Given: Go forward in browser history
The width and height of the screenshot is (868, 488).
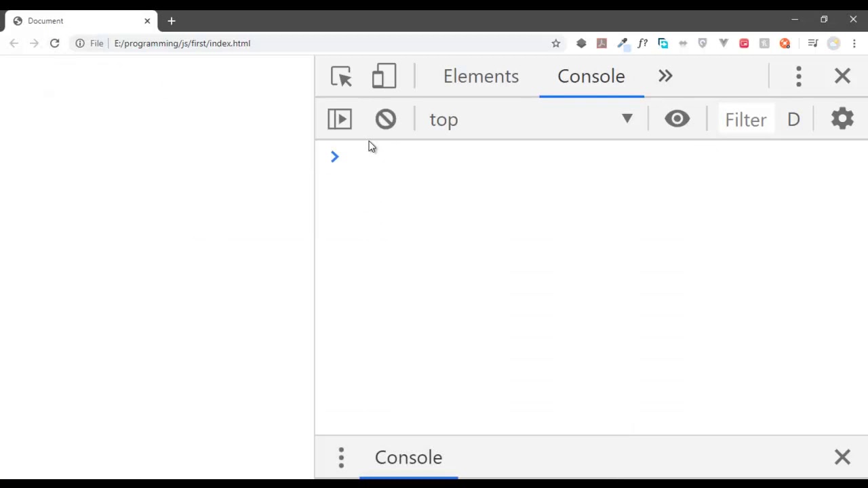Looking at the screenshot, I should (x=34, y=43).
